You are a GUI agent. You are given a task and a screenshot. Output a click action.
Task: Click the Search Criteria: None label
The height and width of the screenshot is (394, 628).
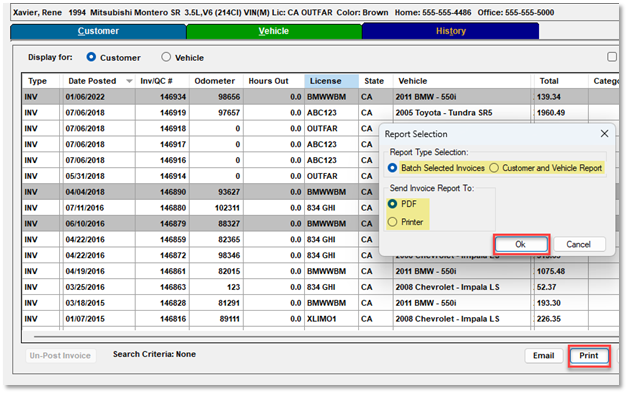(x=154, y=354)
